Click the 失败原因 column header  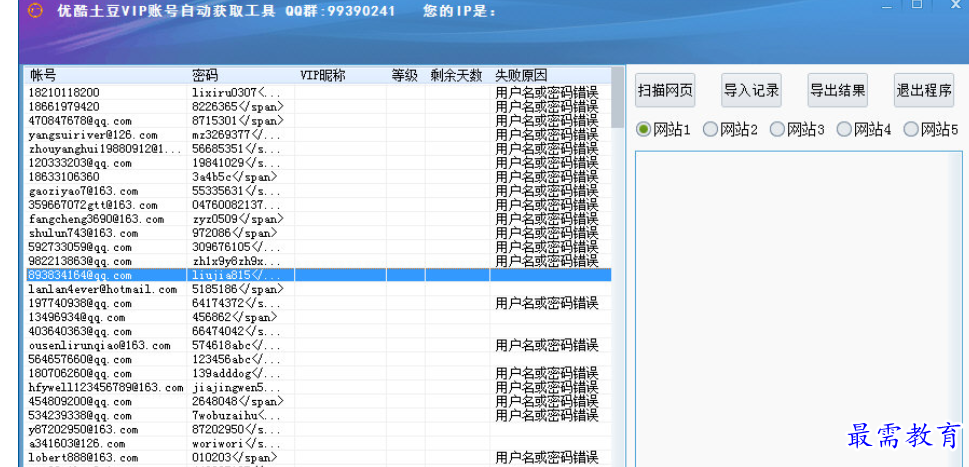pos(550,75)
